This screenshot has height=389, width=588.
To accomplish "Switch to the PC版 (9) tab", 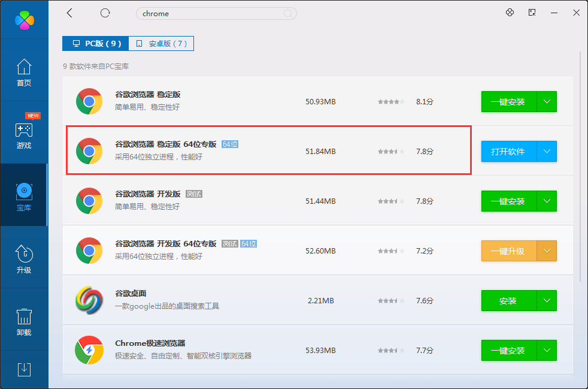I will pos(96,44).
